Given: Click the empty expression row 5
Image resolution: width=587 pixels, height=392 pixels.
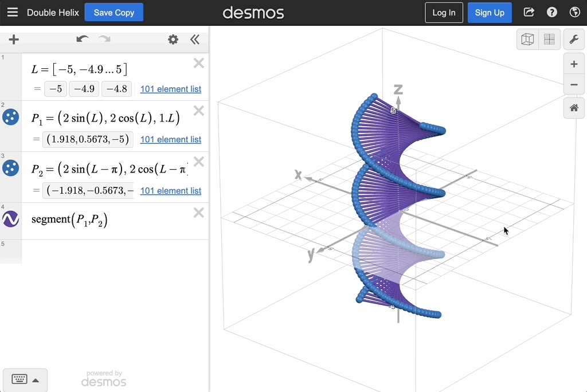Looking at the screenshot, I should coord(115,251).
